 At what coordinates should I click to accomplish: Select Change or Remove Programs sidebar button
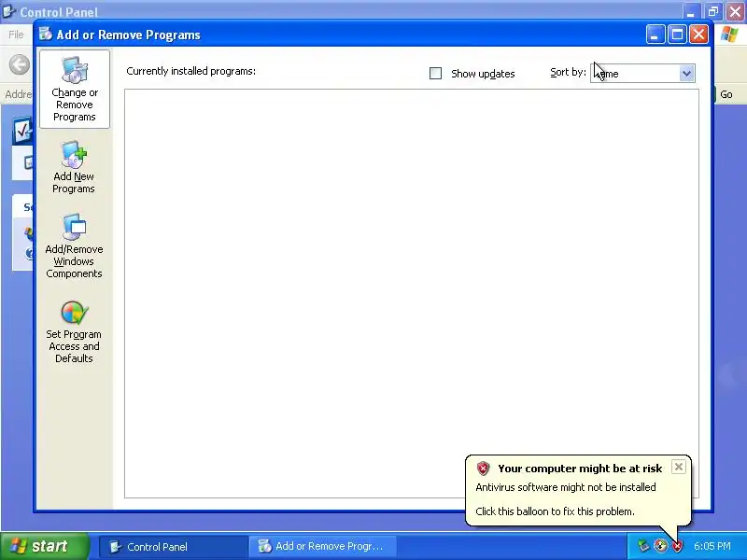(75, 89)
